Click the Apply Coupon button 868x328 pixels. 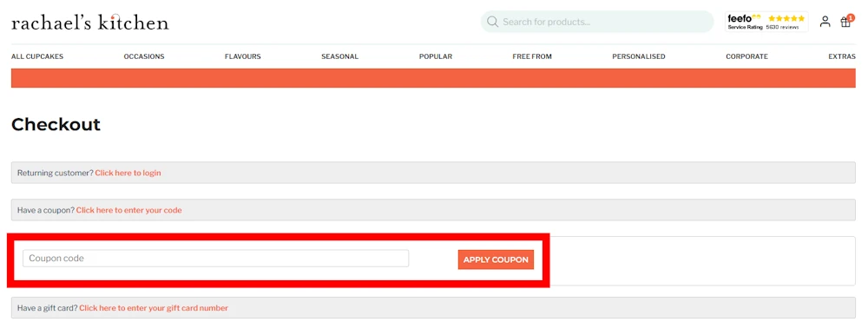pyautogui.click(x=496, y=260)
